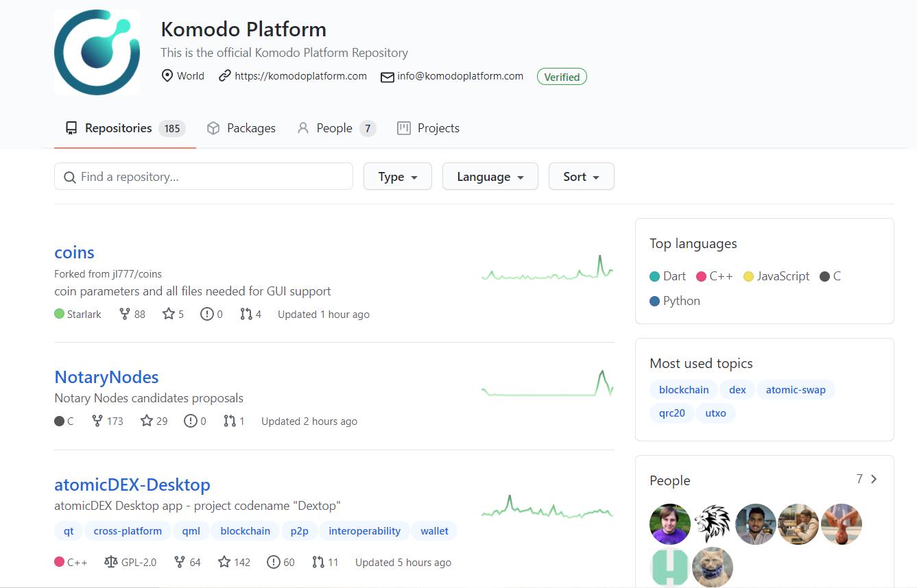Click the People tab person icon
Viewport: 917px width, 588px height.
click(303, 128)
